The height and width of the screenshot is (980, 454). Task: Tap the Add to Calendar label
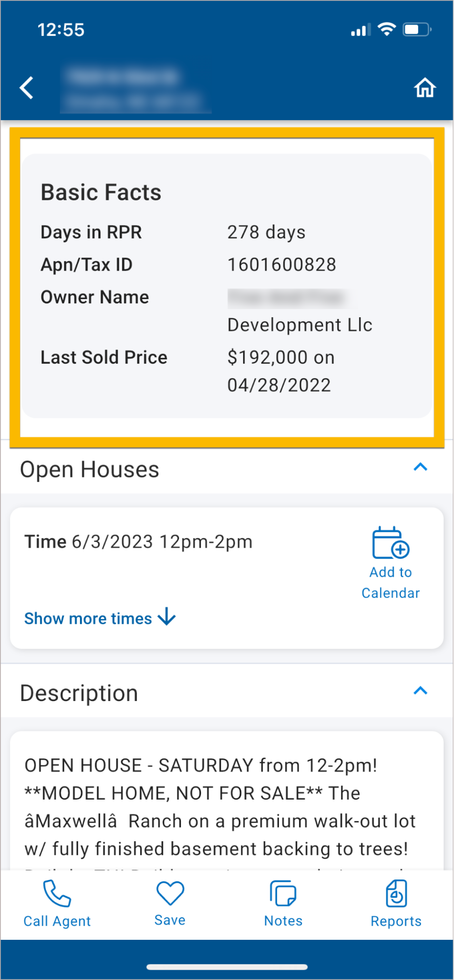pos(391,583)
